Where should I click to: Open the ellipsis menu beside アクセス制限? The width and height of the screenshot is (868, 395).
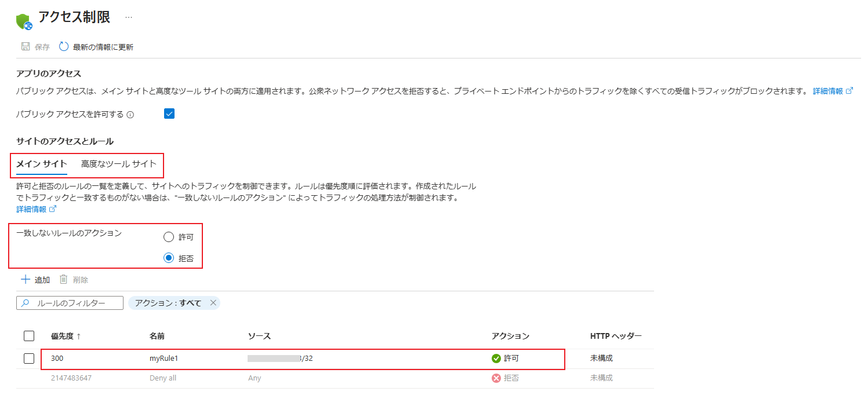(x=129, y=17)
